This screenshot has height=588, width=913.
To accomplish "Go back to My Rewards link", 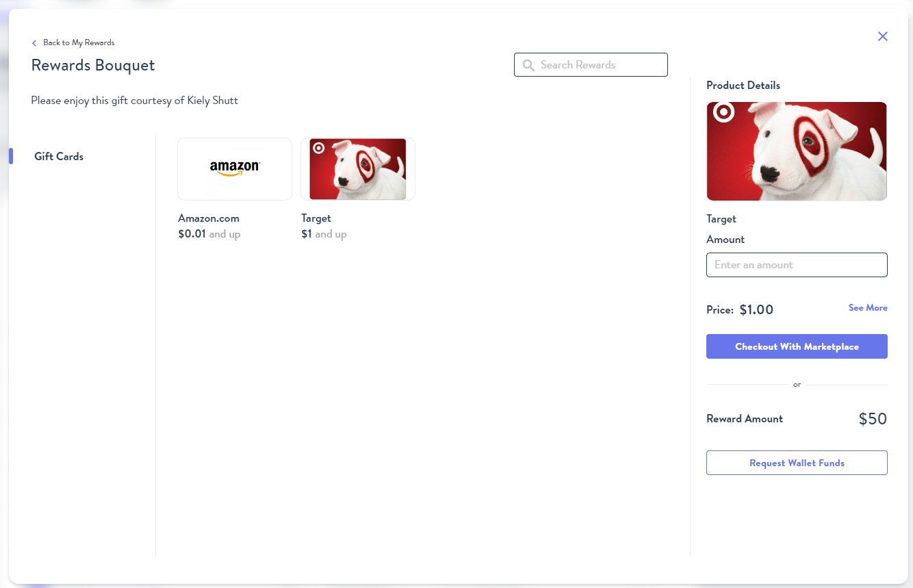I will pos(79,42).
